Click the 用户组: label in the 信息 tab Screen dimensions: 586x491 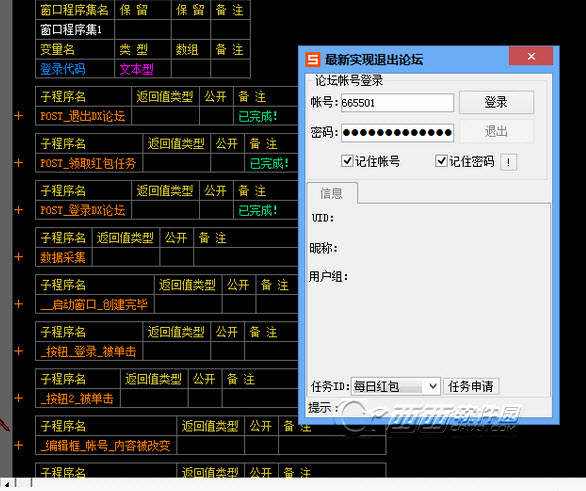pyautogui.click(x=329, y=277)
